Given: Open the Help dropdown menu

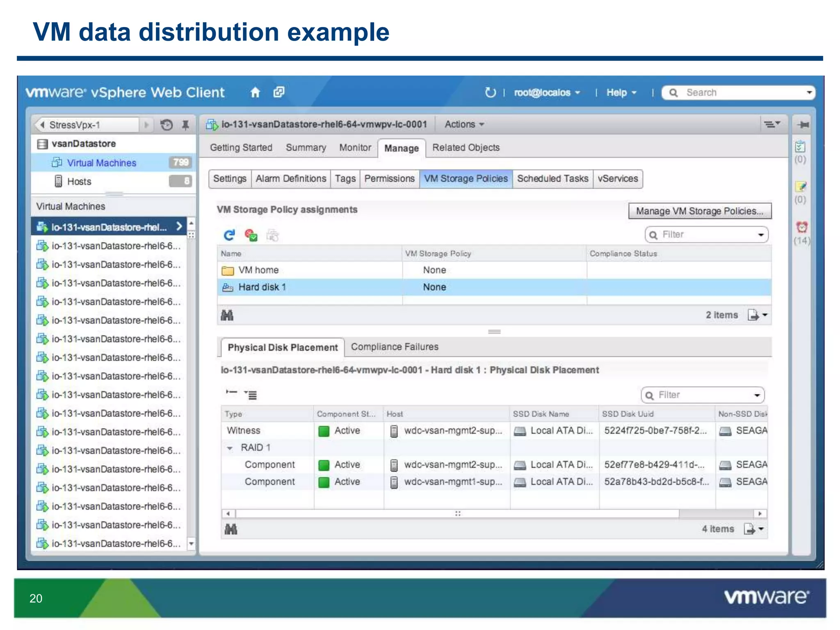Looking at the screenshot, I should tap(621, 93).
